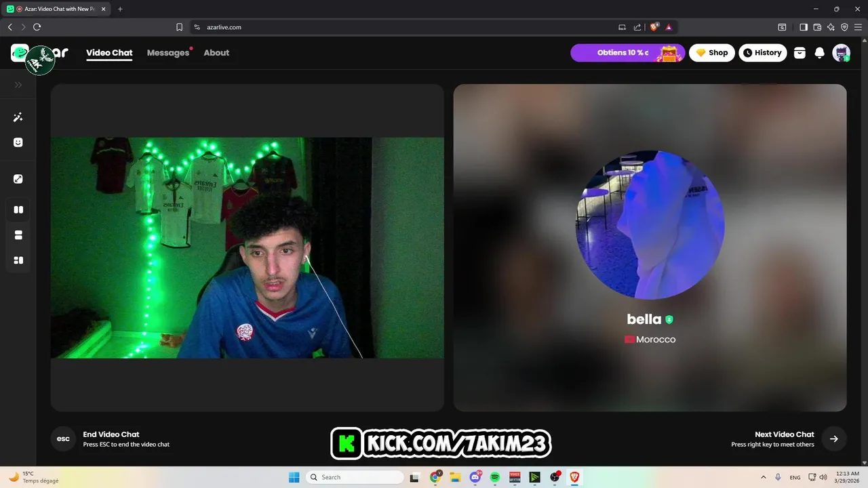Open Brave VPN shield icon
The height and width of the screenshot is (488, 868).
[844, 27]
